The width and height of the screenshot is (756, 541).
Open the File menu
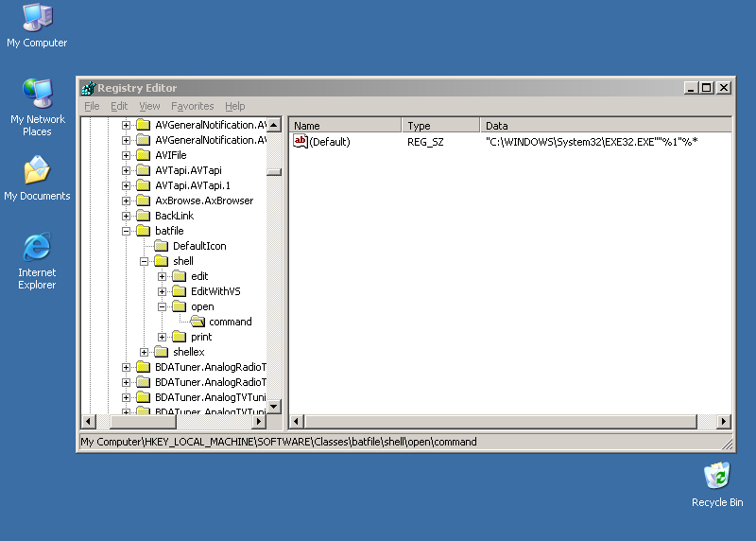(x=92, y=106)
